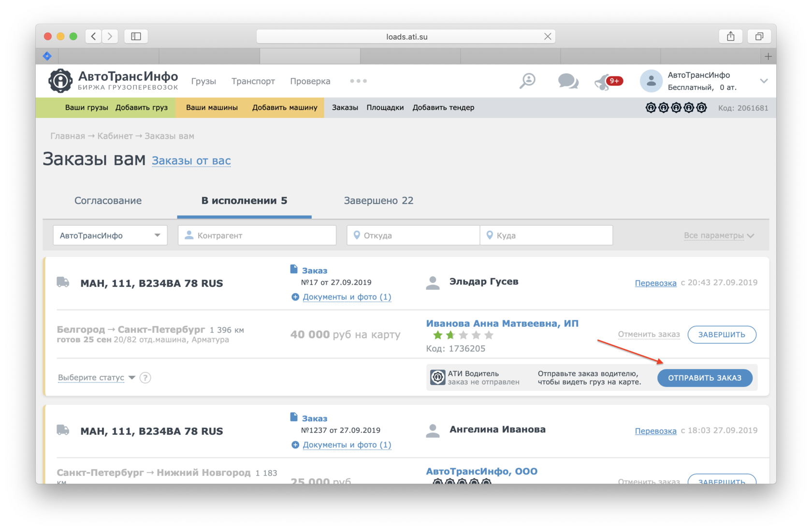Image resolution: width=812 pixels, height=531 pixels.
Task: Open the Грузы menu
Action: 203,81
